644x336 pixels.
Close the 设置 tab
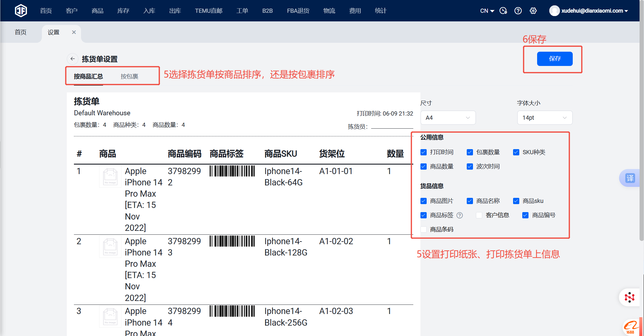coord(74,32)
